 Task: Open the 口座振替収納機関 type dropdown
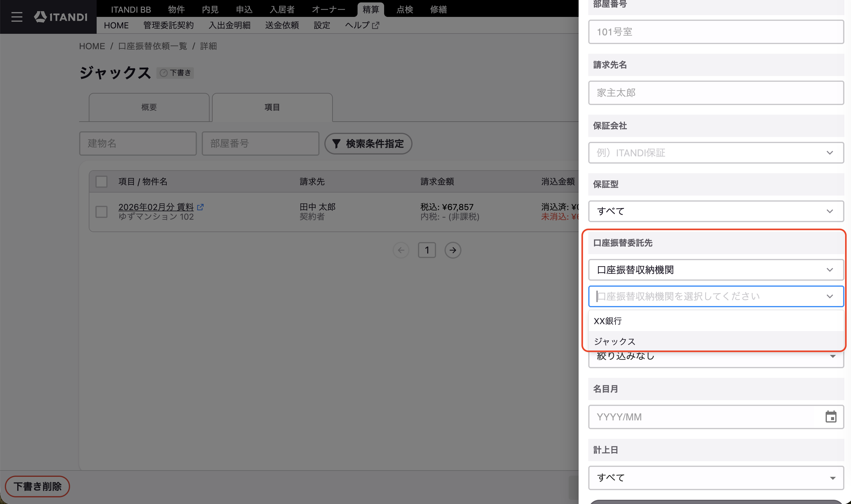pos(716,270)
